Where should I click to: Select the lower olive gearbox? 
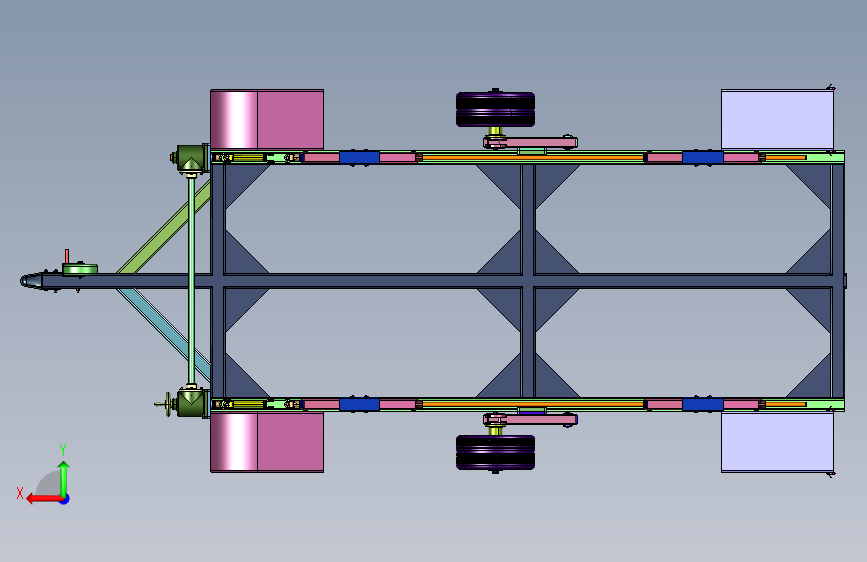click(191, 403)
